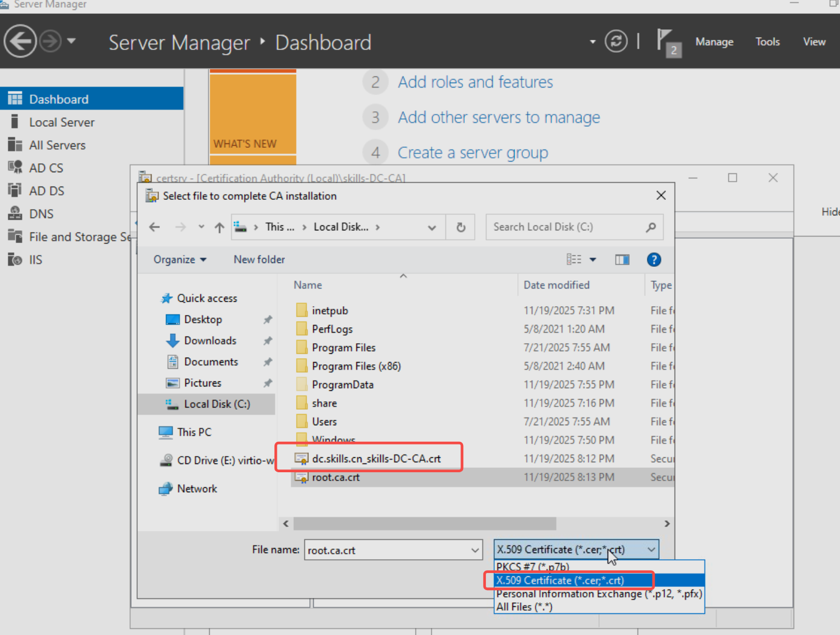Select the Users folder
The width and height of the screenshot is (840, 635).
(324, 421)
